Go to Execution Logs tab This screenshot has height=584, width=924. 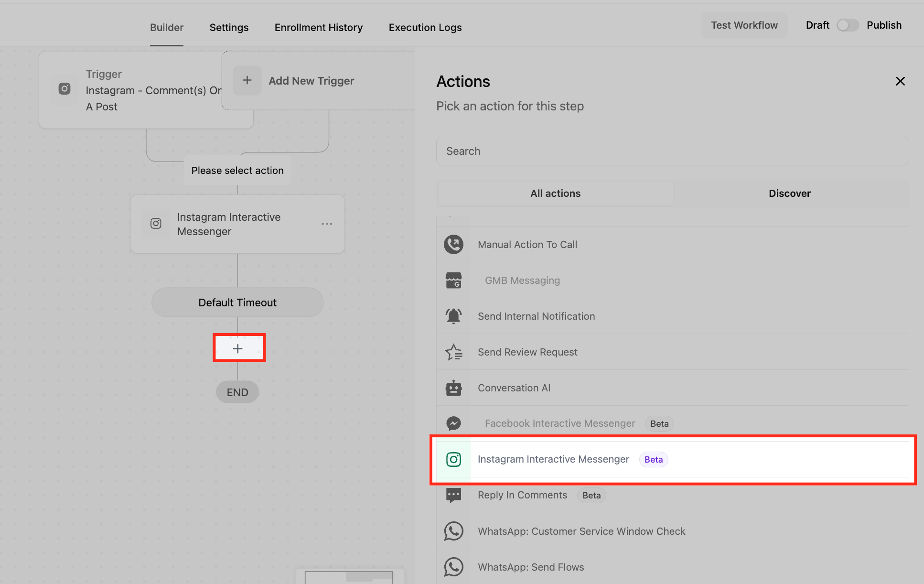tap(425, 28)
